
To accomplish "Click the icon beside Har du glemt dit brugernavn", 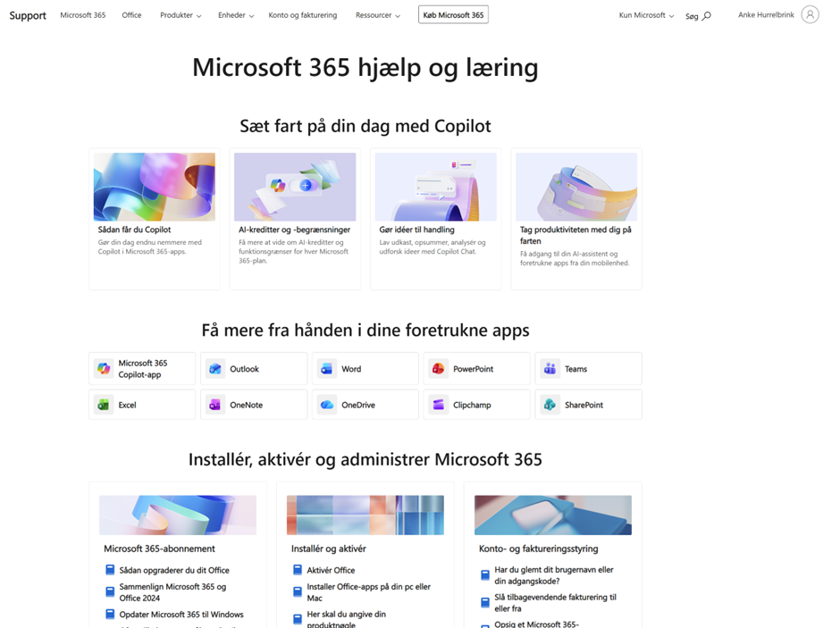I will (x=485, y=575).
